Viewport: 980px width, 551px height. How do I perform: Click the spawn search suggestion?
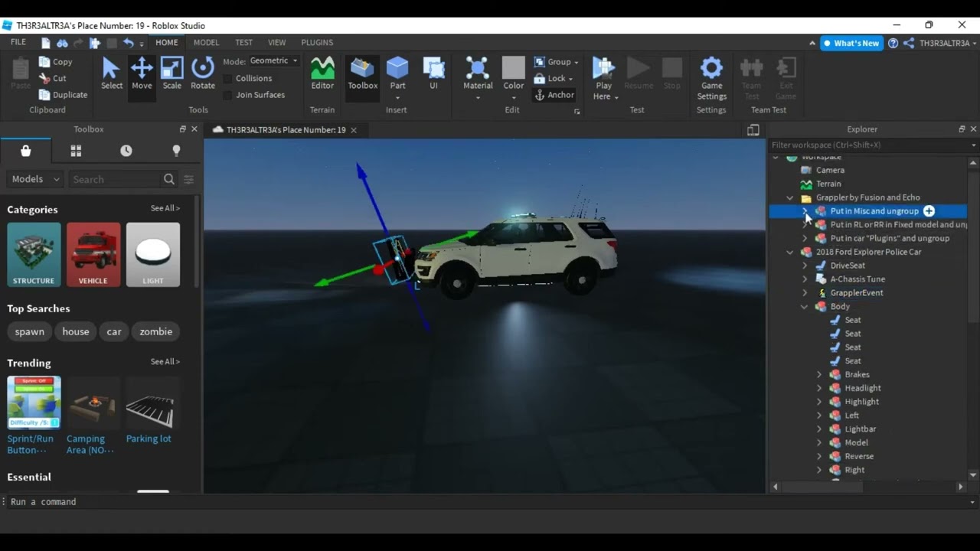click(30, 331)
